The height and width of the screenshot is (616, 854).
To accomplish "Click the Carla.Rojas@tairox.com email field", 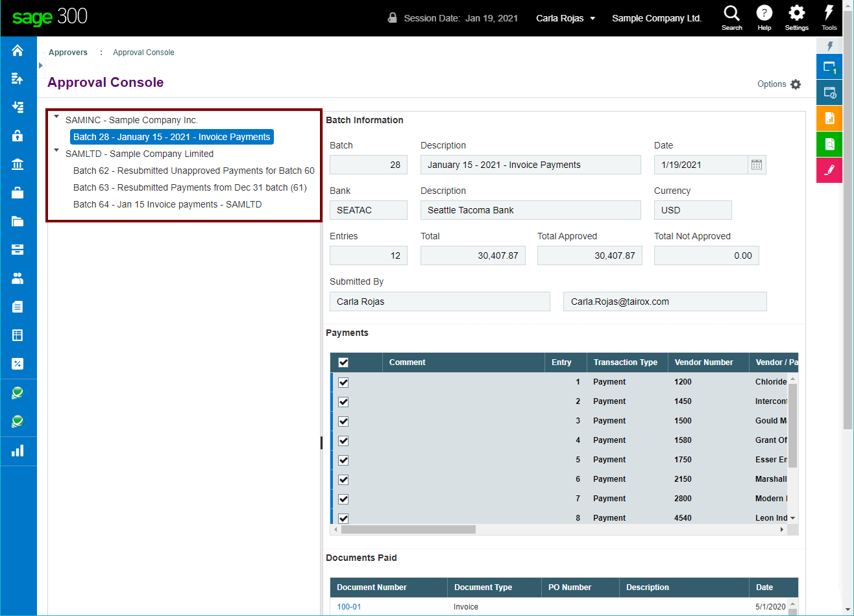I will [665, 302].
